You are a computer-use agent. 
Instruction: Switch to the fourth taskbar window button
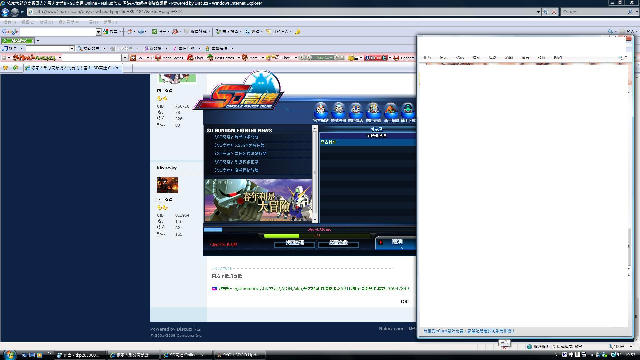pyautogui.click(x=240, y=355)
